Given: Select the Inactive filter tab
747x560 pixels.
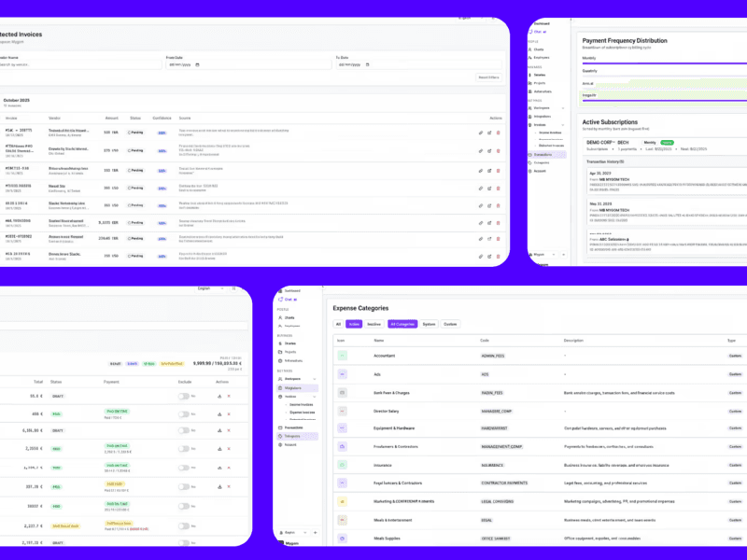Looking at the screenshot, I should (375, 324).
